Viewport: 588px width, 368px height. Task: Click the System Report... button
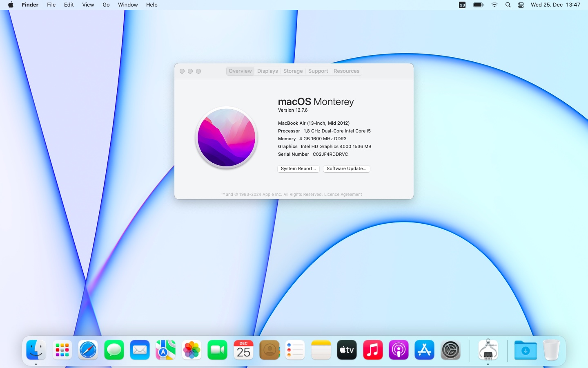(298, 168)
